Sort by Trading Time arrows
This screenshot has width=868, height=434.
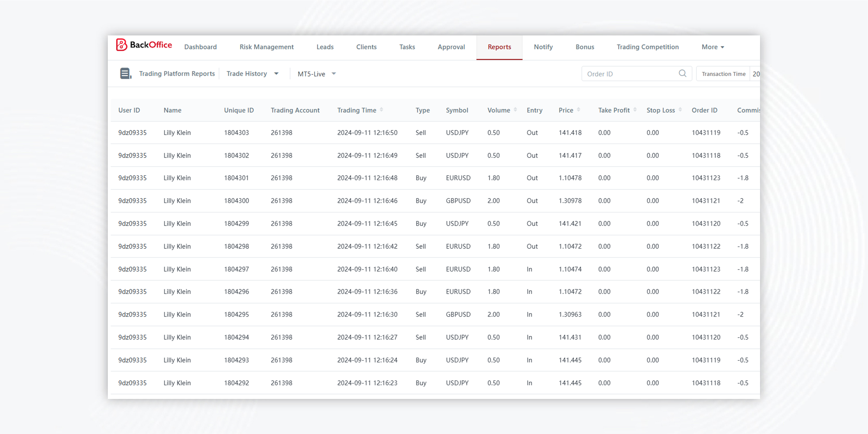click(x=381, y=110)
